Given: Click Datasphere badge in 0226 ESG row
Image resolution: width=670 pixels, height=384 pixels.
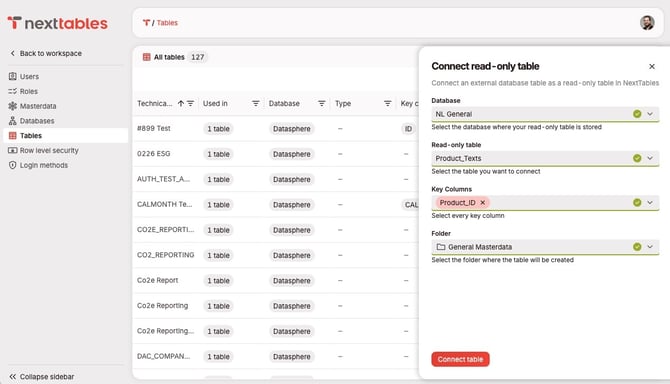Looking at the screenshot, I should pyautogui.click(x=292, y=154).
